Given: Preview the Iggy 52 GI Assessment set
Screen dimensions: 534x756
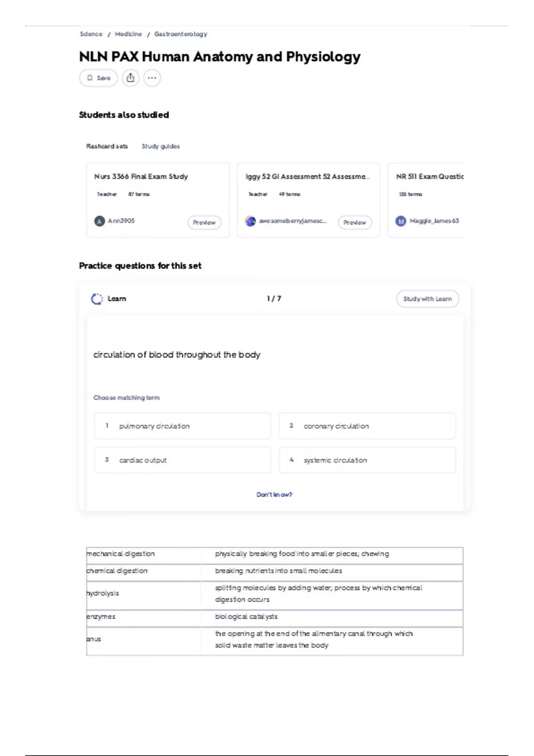Looking at the screenshot, I should point(355,222).
